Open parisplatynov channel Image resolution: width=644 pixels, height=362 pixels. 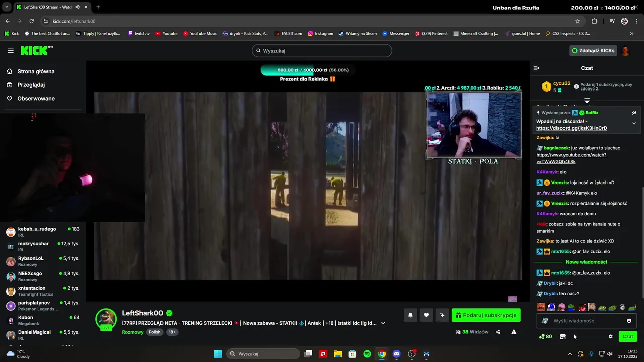pyautogui.click(x=43, y=306)
